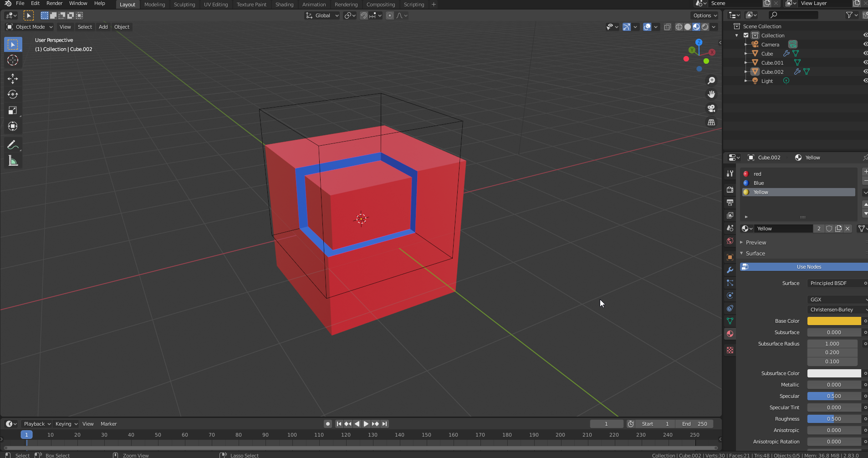
Task: Choose the Measure ruler tool
Action: pos(13,161)
